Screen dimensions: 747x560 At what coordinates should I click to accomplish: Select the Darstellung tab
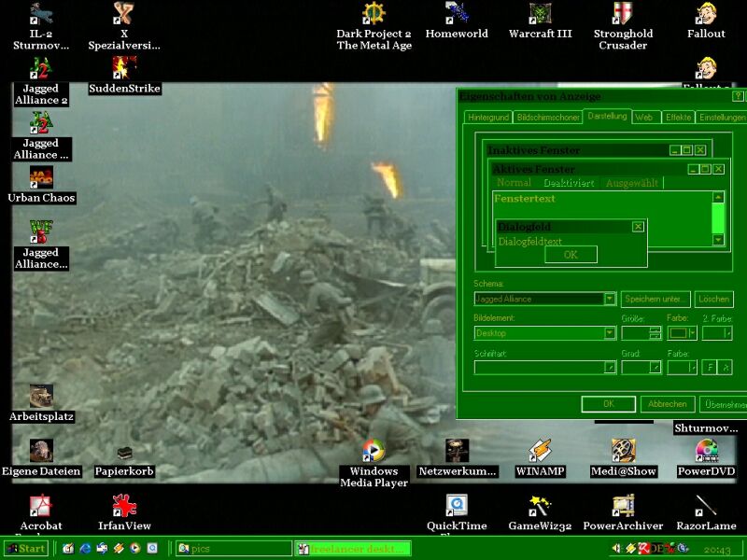pyautogui.click(x=608, y=116)
